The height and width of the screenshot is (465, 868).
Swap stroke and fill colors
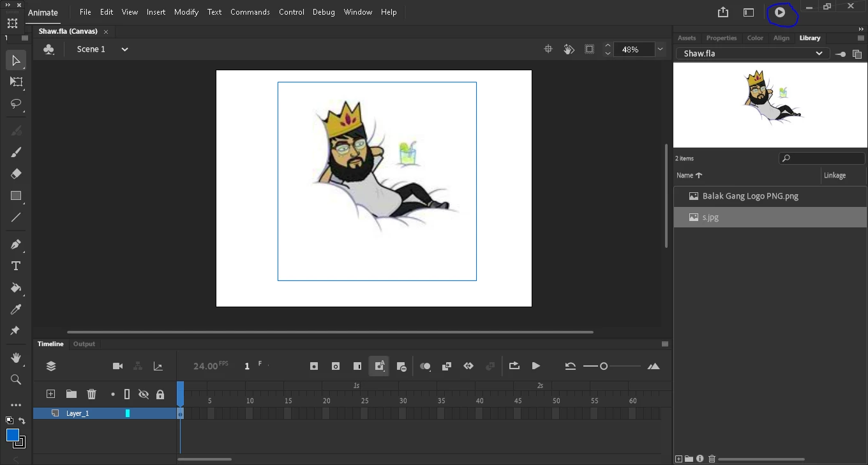22,421
